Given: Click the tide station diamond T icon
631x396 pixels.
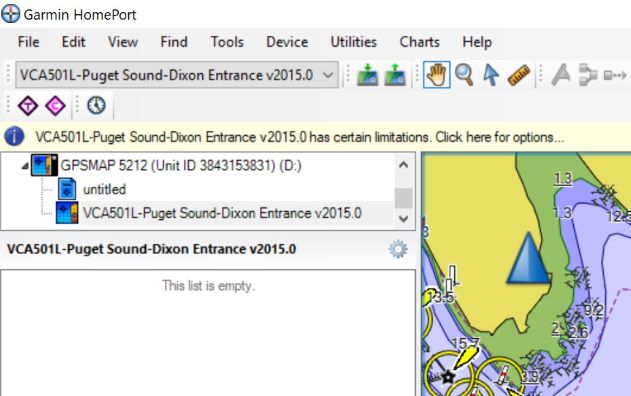Looking at the screenshot, I should pyautogui.click(x=28, y=106).
